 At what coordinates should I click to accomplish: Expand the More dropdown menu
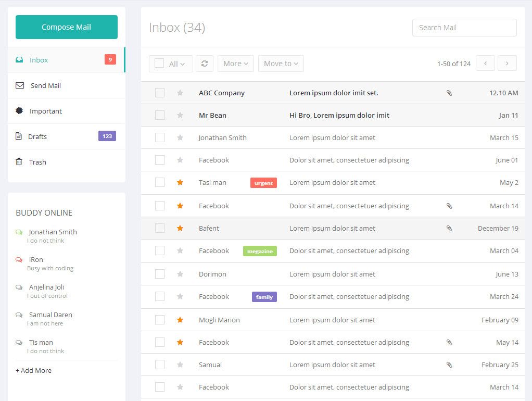(235, 64)
